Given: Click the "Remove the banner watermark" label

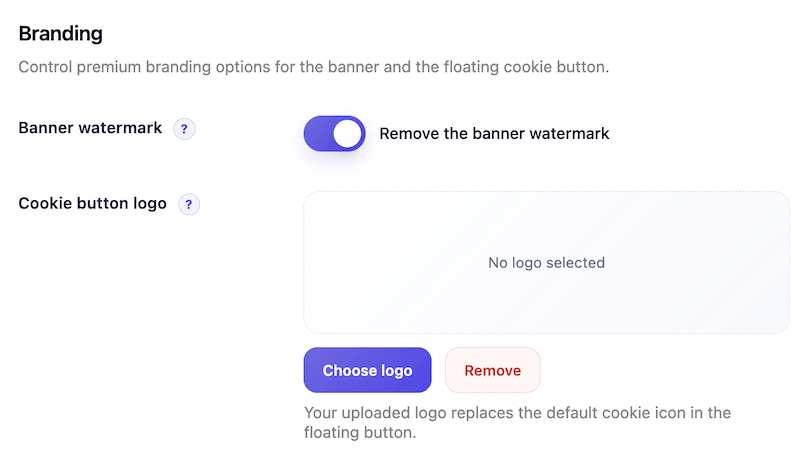Looking at the screenshot, I should pos(494,133).
